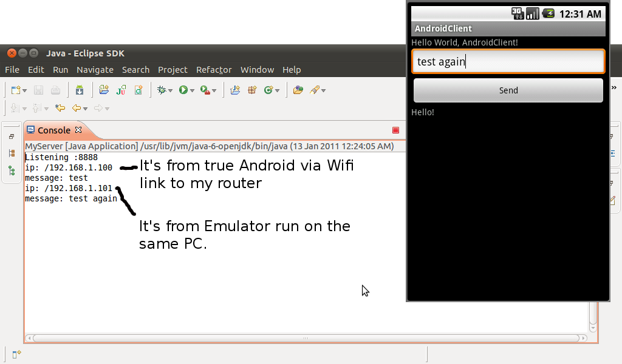Image resolution: width=622 pixels, height=364 pixels.
Task: Open the Refactor menu
Action: (214, 69)
